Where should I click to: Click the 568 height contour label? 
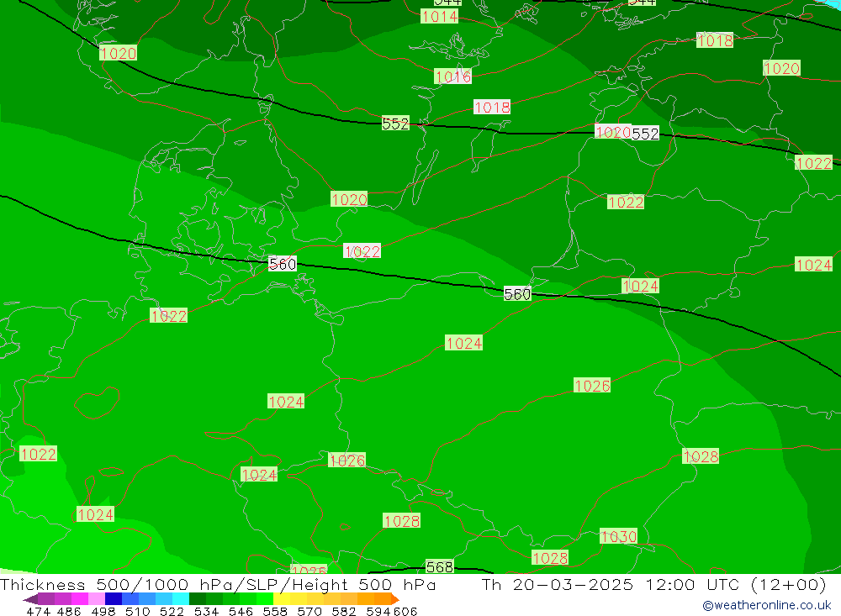439,567
